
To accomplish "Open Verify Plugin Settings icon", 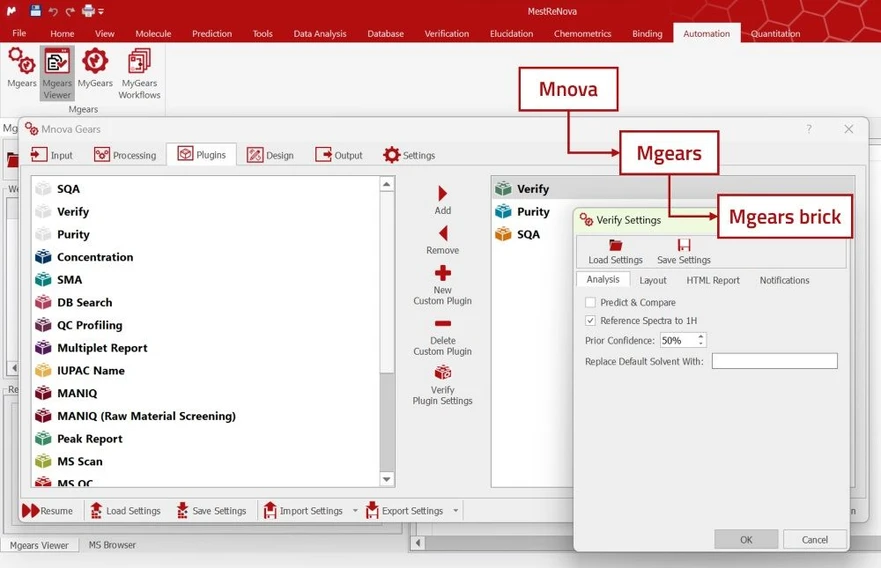I will point(442,373).
